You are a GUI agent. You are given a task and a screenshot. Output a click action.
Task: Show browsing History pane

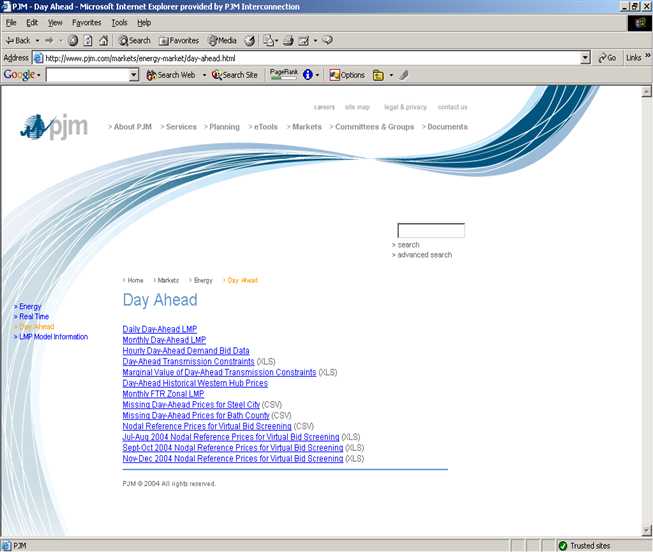[x=249, y=40]
